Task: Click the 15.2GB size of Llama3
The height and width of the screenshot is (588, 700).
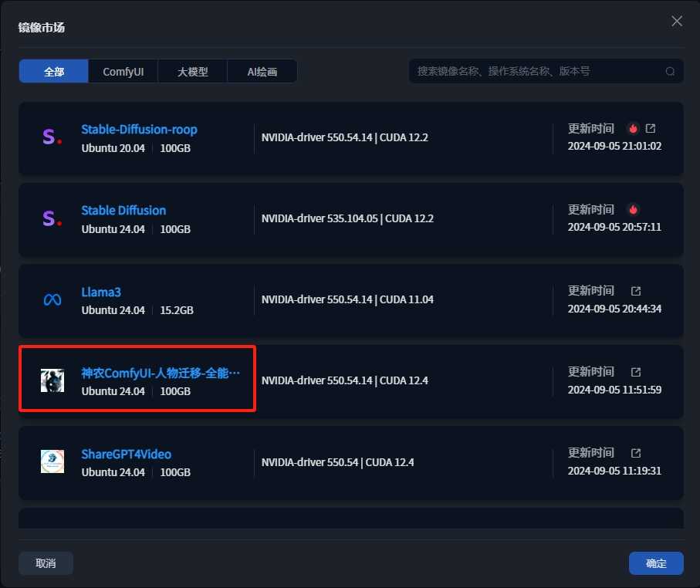Action: pyautogui.click(x=177, y=310)
